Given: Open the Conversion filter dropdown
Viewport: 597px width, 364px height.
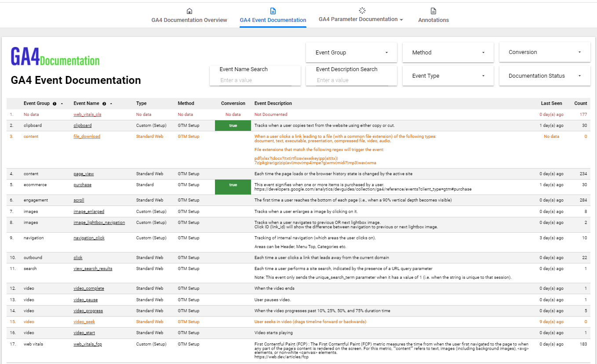Looking at the screenshot, I should click(545, 52).
